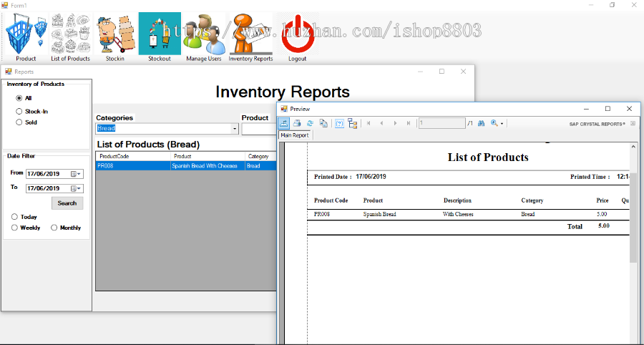Open List of Products from toolbar
The height and width of the screenshot is (345, 644).
click(x=70, y=38)
